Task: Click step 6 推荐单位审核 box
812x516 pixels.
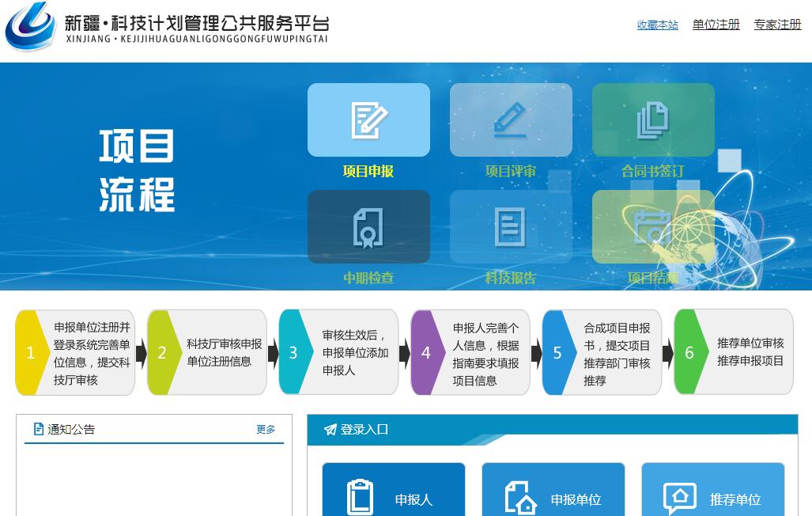Action: point(734,352)
